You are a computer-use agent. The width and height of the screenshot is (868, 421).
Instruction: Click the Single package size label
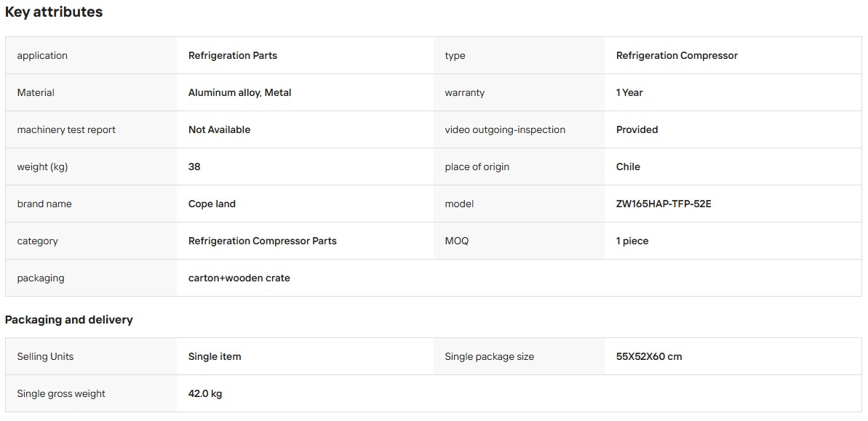pyautogui.click(x=490, y=356)
